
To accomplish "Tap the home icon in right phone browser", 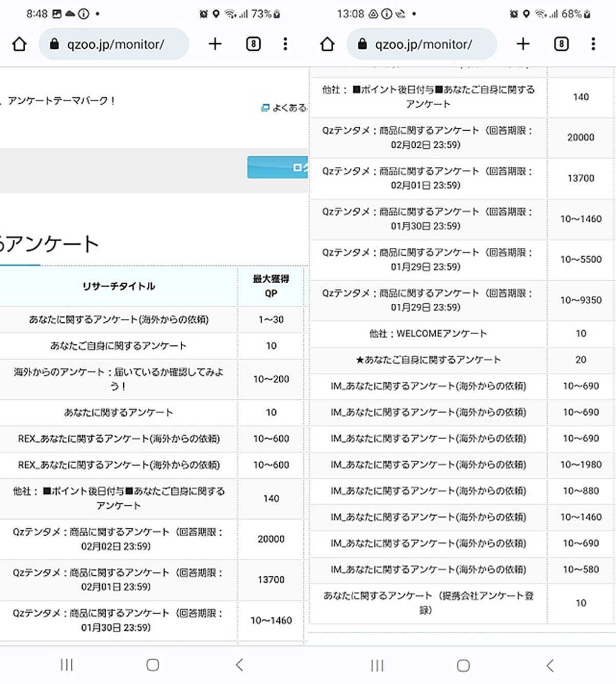I will [328, 44].
